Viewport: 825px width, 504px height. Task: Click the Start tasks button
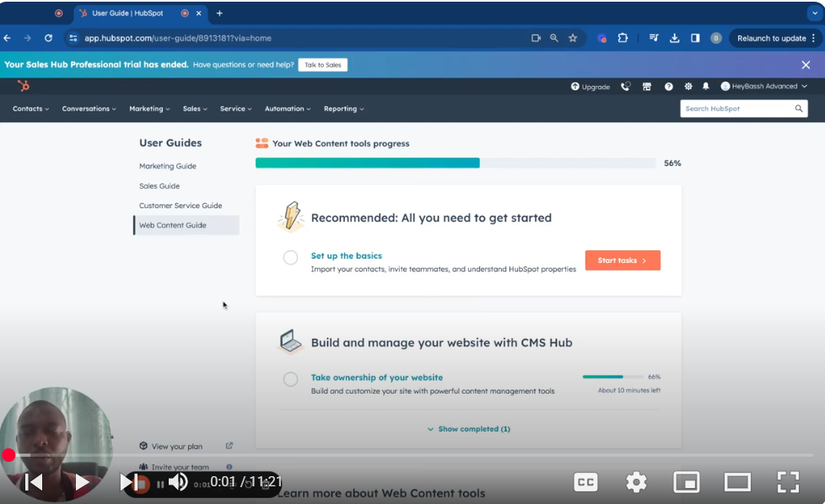click(623, 260)
